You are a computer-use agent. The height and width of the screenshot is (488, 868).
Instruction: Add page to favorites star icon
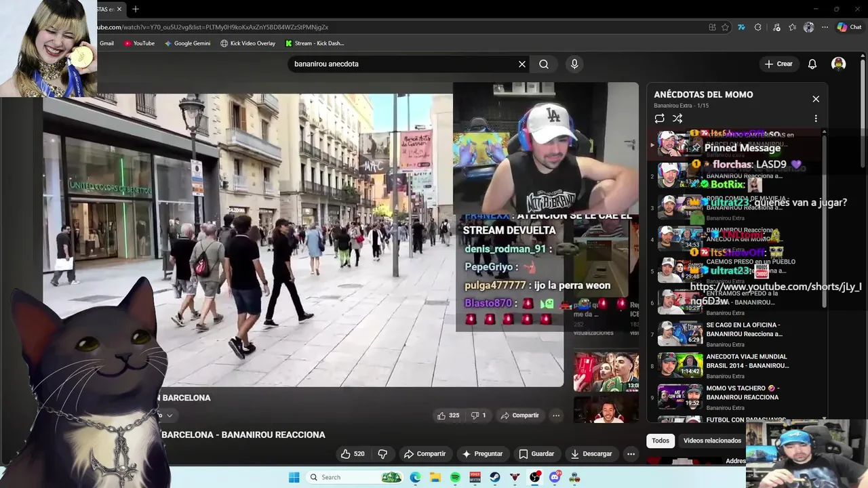[725, 27]
